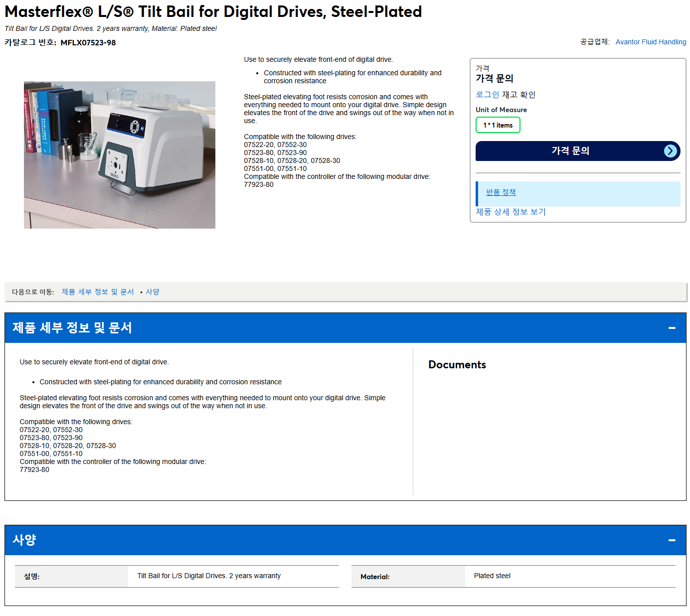Click the Unit of Measure label
This screenshot has height=616, width=690.
501,110
